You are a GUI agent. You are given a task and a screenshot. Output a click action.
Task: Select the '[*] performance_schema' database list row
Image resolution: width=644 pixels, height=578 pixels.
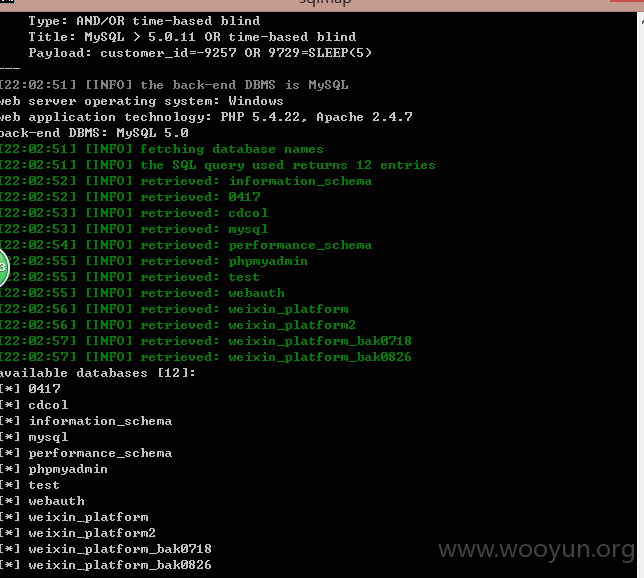(86, 454)
